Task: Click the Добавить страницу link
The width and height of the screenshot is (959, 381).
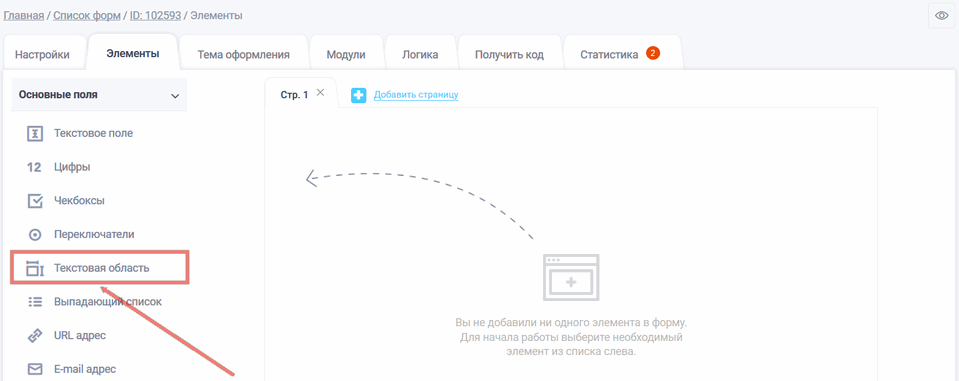Action: pyautogui.click(x=416, y=95)
